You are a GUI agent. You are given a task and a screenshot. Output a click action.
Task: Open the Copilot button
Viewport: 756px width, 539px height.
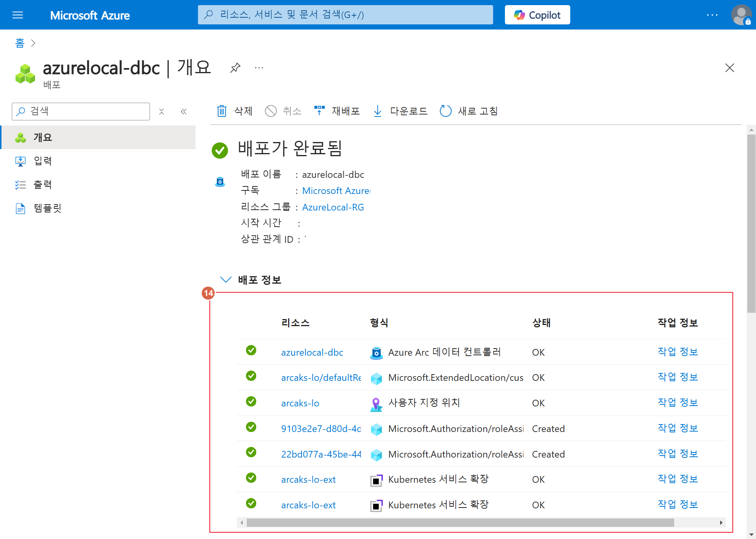(537, 15)
